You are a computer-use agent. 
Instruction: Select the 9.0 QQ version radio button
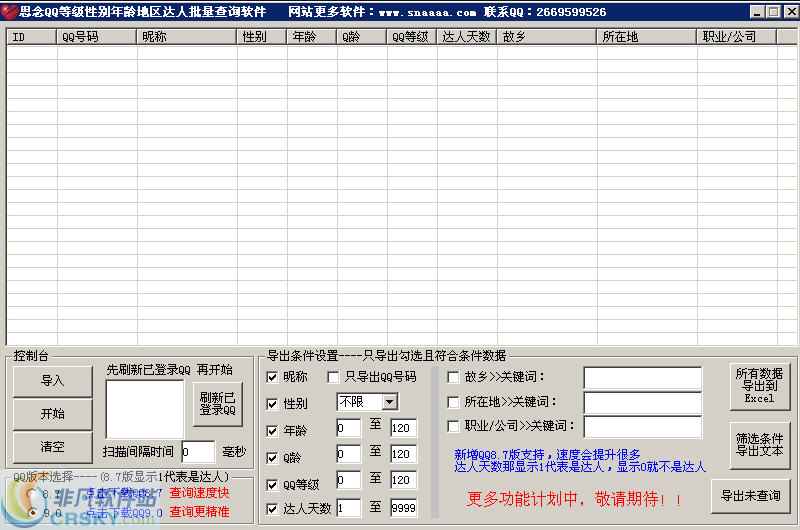(31, 512)
